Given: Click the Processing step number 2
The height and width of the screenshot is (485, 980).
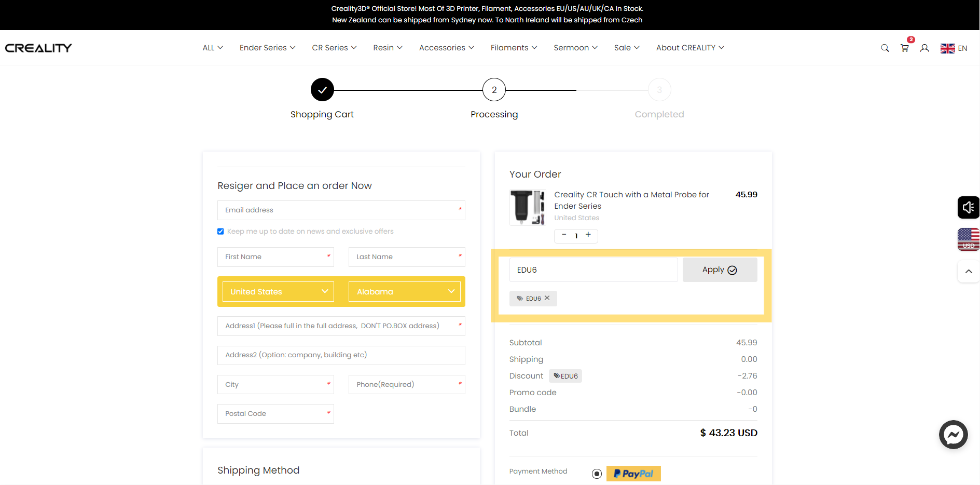Looking at the screenshot, I should coord(494,90).
